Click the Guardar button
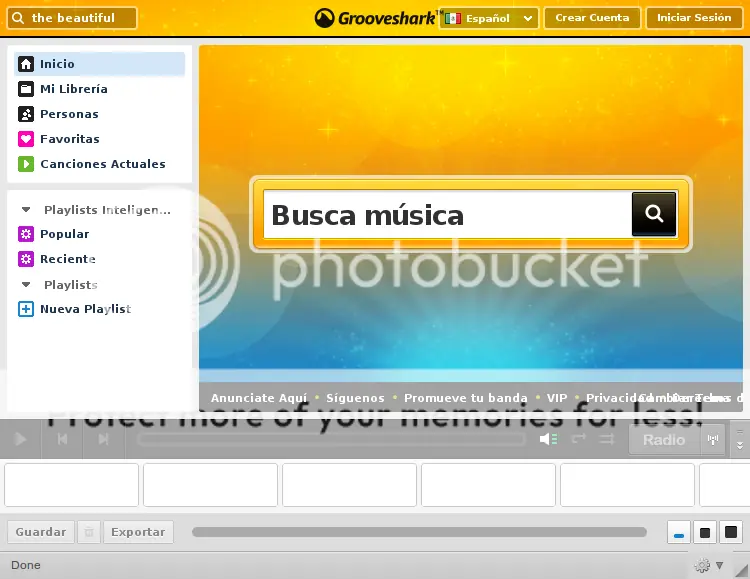Screen dimensions: 750x579 tap(41, 532)
